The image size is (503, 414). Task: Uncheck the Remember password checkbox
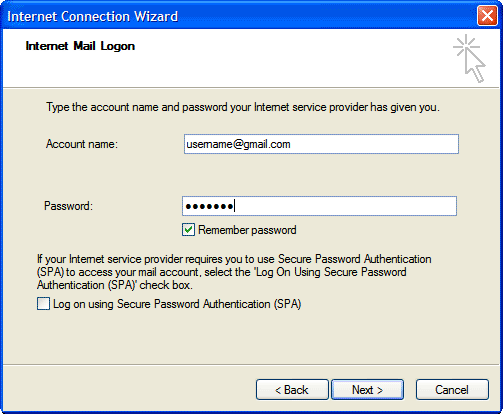(188, 230)
